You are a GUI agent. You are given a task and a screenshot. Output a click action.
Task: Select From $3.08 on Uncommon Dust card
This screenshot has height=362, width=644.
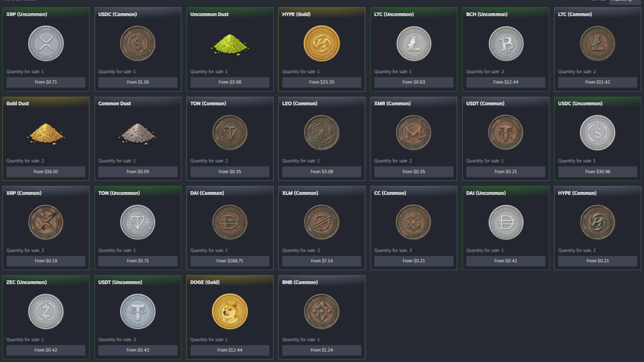[x=230, y=82]
